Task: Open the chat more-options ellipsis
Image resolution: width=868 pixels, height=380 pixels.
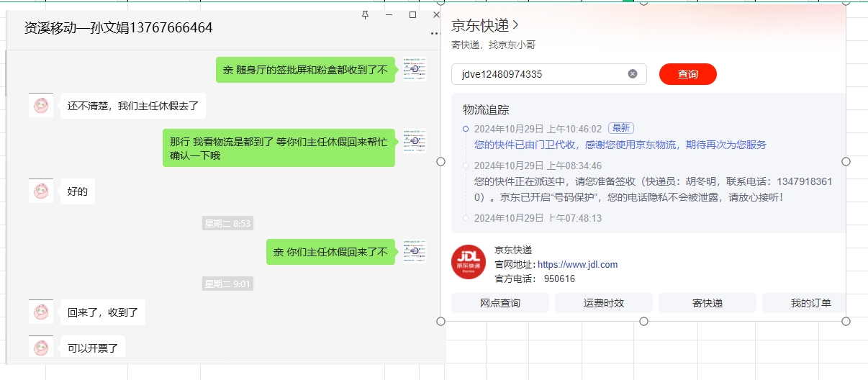Action: pos(435,33)
